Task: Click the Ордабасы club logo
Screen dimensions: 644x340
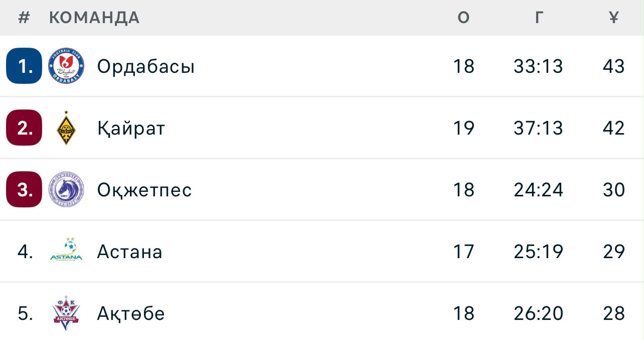Action: [66, 66]
